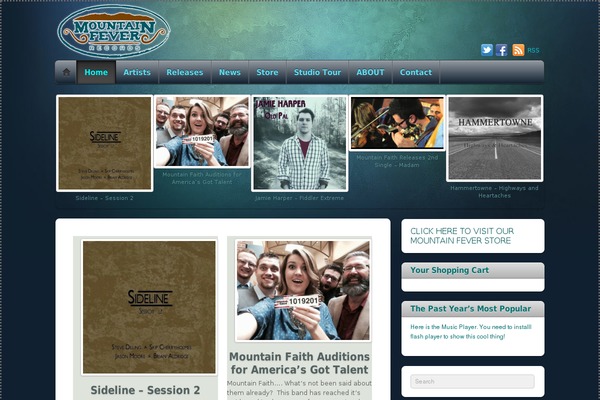The width and height of the screenshot is (600, 400).
Task: Open 'Mountain Faith Auditions for America's Got Talent' post title
Action: coord(299,363)
